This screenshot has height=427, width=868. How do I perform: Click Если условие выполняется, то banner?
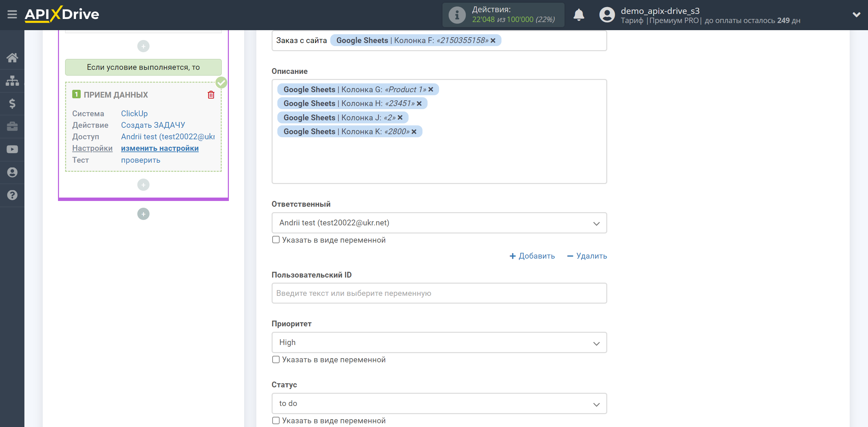pos(143,67)
